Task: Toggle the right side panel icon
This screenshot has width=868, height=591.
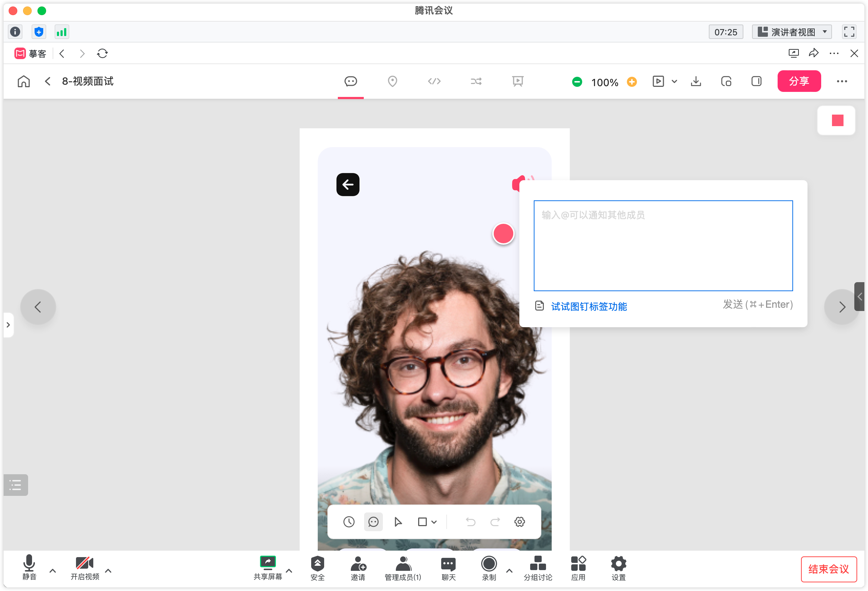Action: coord(756,81)
